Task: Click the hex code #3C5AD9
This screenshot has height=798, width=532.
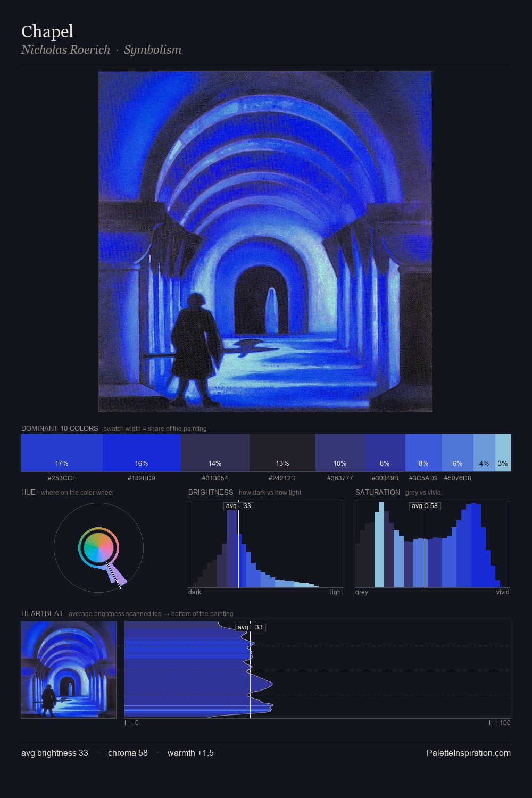Action: coord(423,478)
